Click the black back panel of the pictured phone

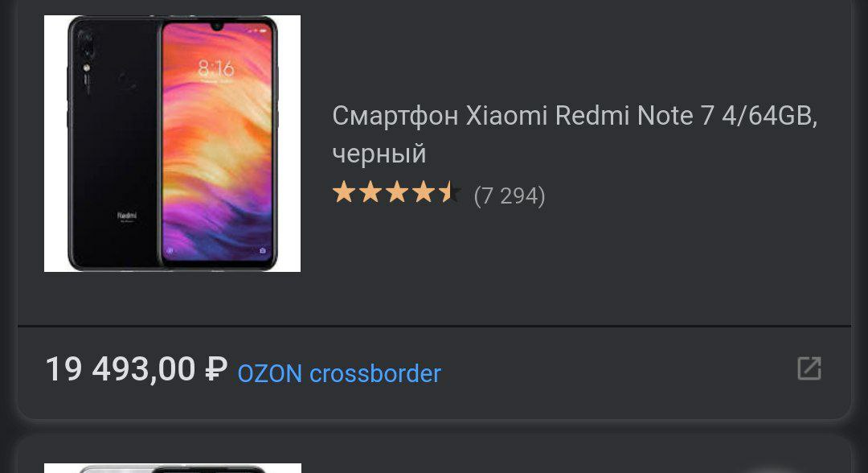click(113, 143)
